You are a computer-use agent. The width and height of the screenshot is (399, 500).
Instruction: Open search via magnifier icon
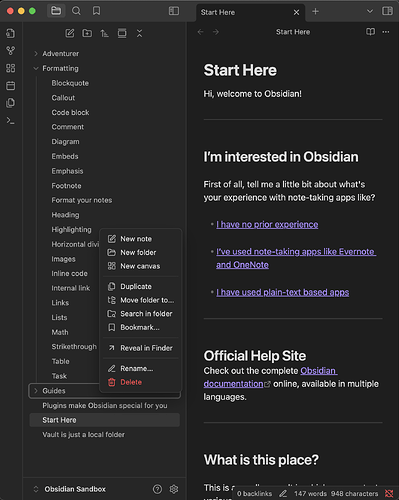pyautogui.click(x=76, y=11)
